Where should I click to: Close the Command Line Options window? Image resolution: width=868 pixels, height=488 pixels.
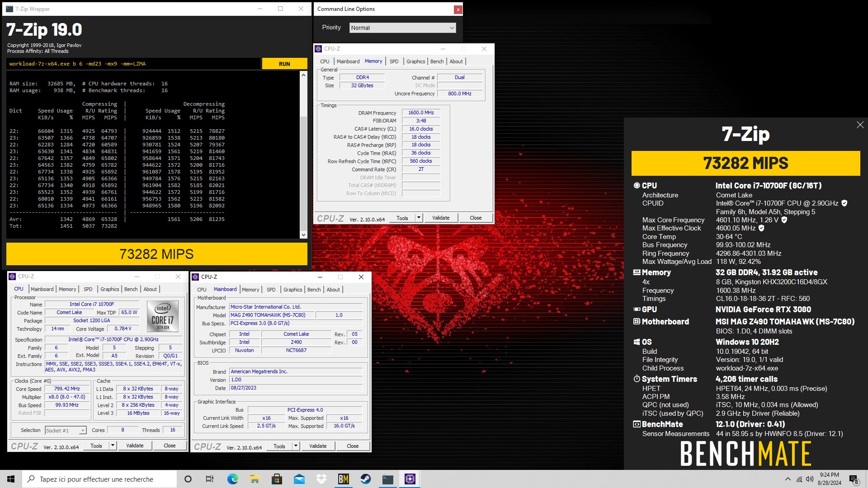(458, 9)
